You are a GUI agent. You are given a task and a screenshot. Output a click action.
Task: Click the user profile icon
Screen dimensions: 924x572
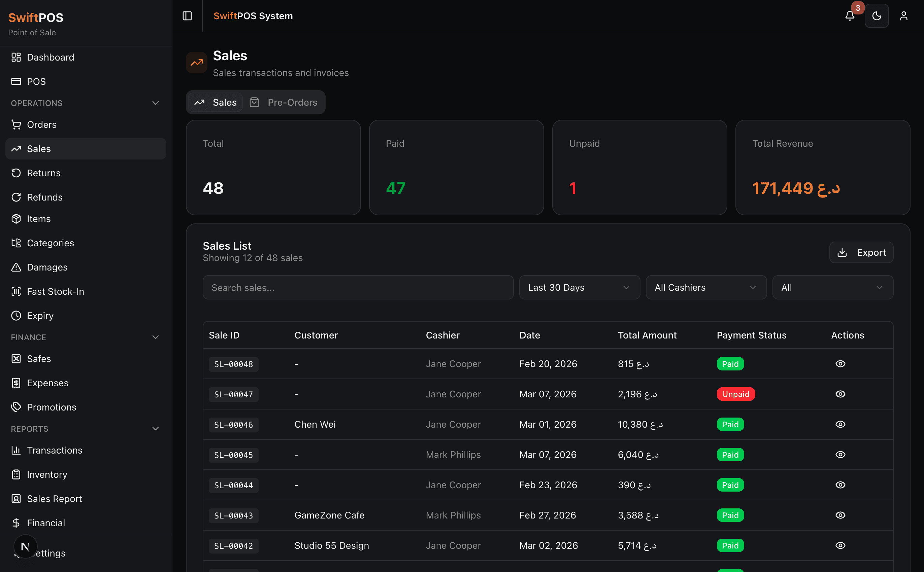click(x=903, y=16)
